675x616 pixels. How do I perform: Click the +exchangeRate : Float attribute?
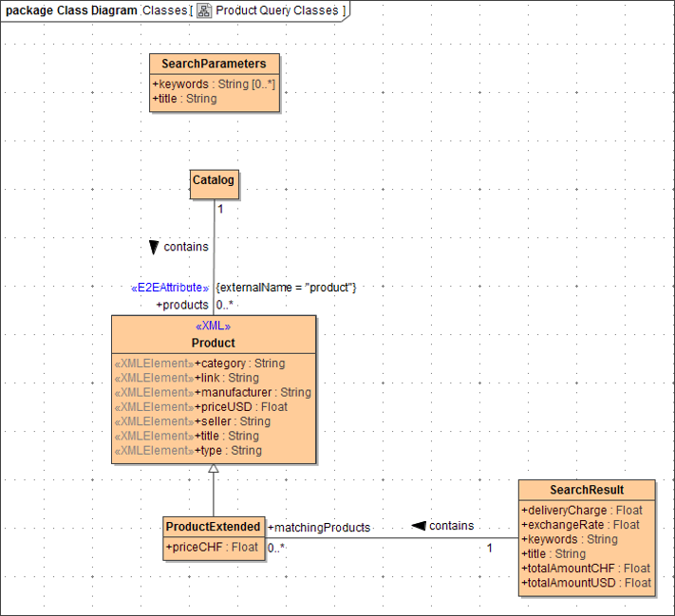580,524
